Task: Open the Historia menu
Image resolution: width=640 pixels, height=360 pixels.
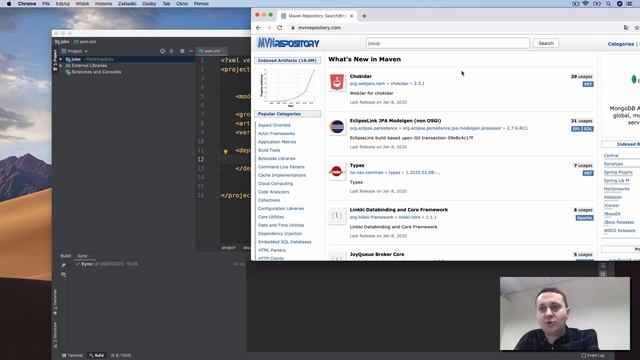Action: tap(103, 4)
